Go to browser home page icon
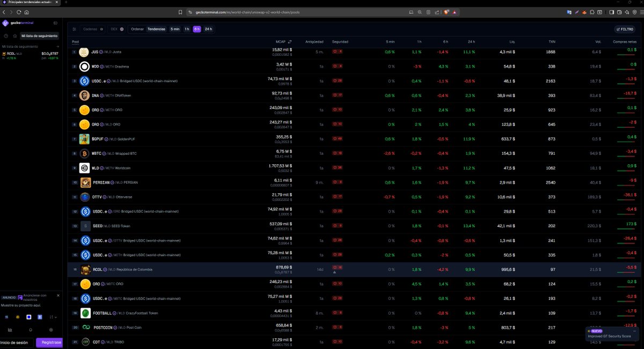 pyautogui.click(x=27, y=12)
